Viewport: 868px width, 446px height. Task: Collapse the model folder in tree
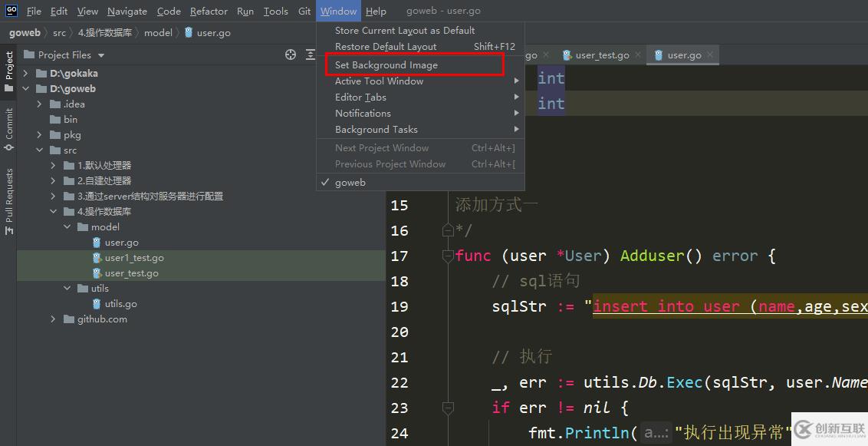[x=67, y=227]
